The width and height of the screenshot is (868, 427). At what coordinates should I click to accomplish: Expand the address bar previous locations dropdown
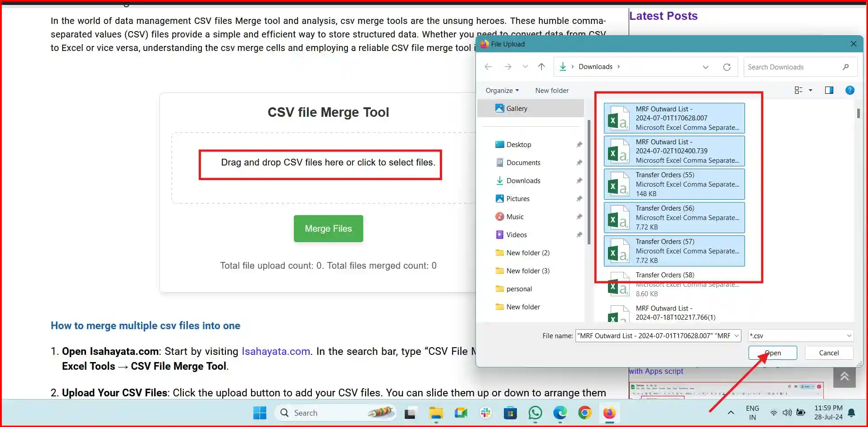click(705, 67)
